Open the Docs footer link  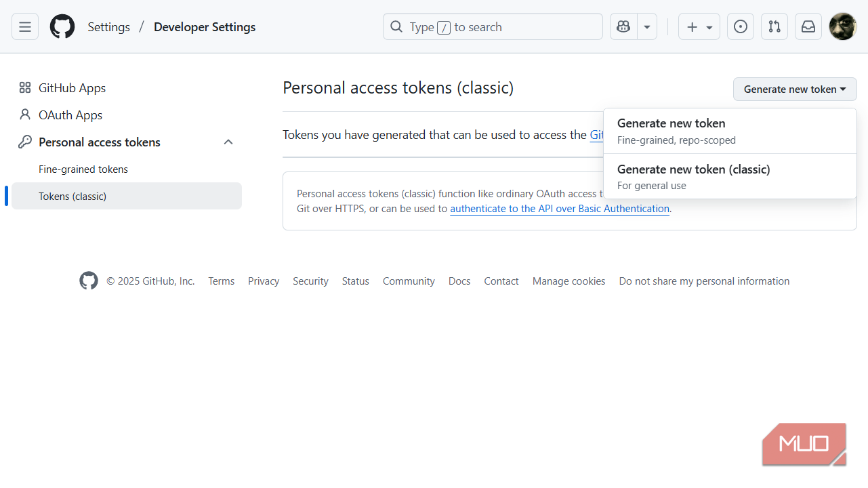coord(459,281)
